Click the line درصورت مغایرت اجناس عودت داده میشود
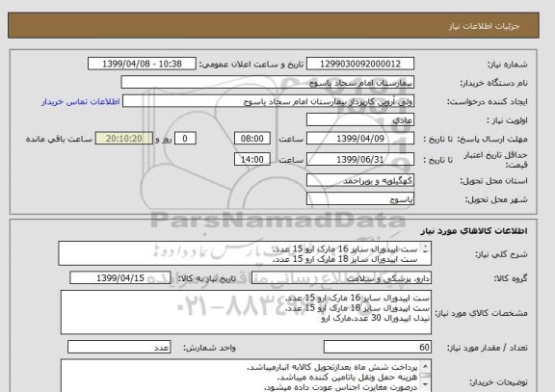This screenshot has height=392, width=555. click(341, 387)
